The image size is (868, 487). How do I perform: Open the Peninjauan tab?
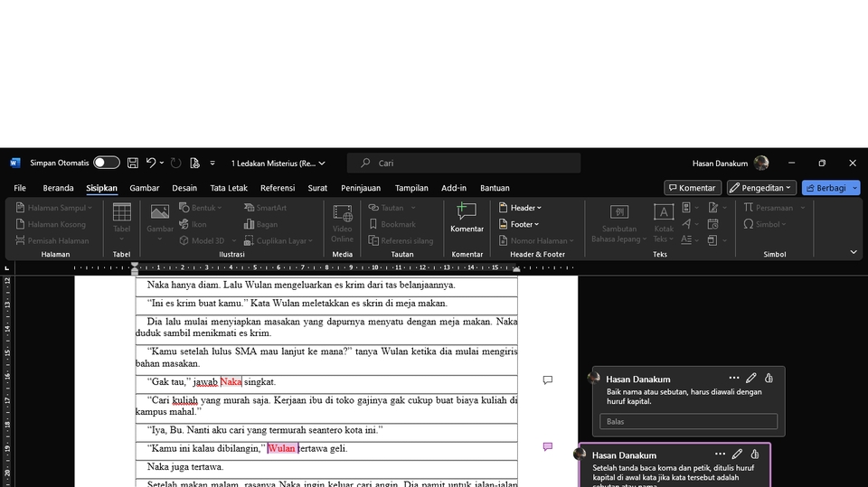click(361, 188)
